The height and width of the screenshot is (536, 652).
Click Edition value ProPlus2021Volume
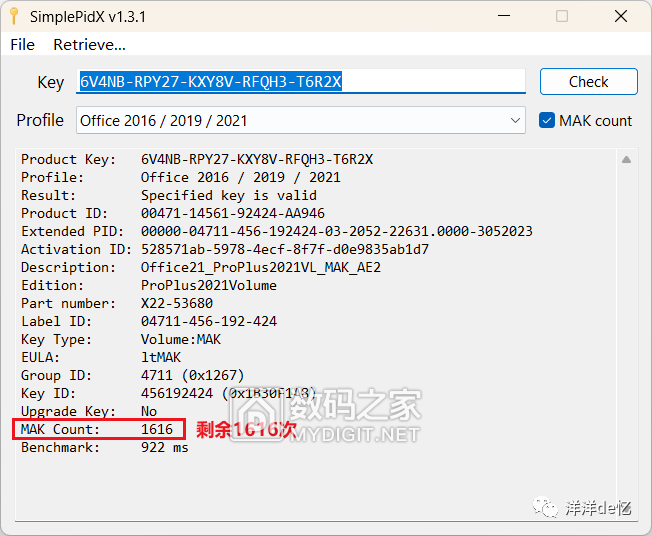point(209,285)
